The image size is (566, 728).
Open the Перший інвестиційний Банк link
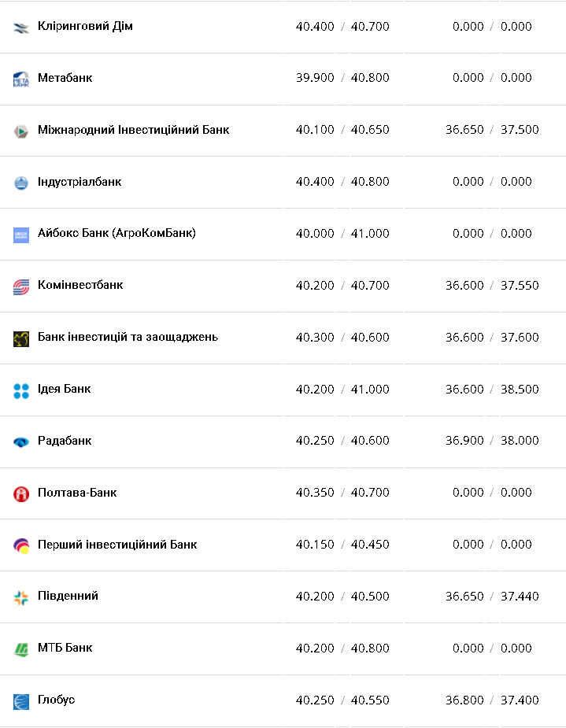click(117, 545)
